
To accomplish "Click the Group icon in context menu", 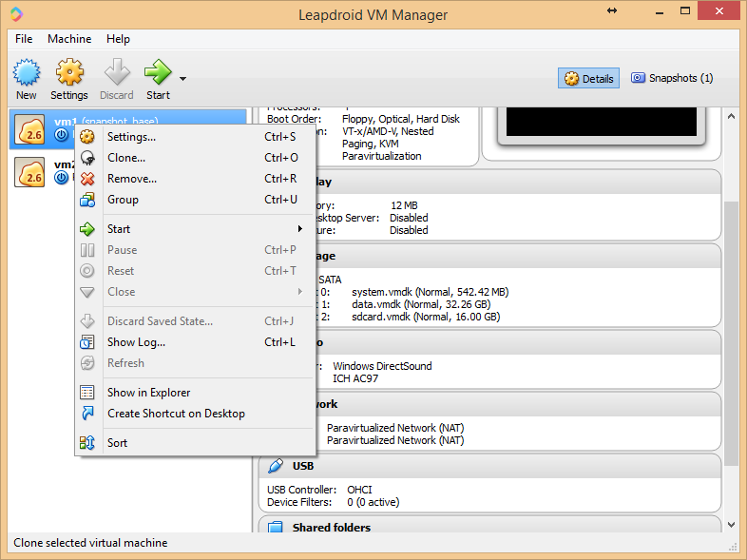I will pos(87,200).
